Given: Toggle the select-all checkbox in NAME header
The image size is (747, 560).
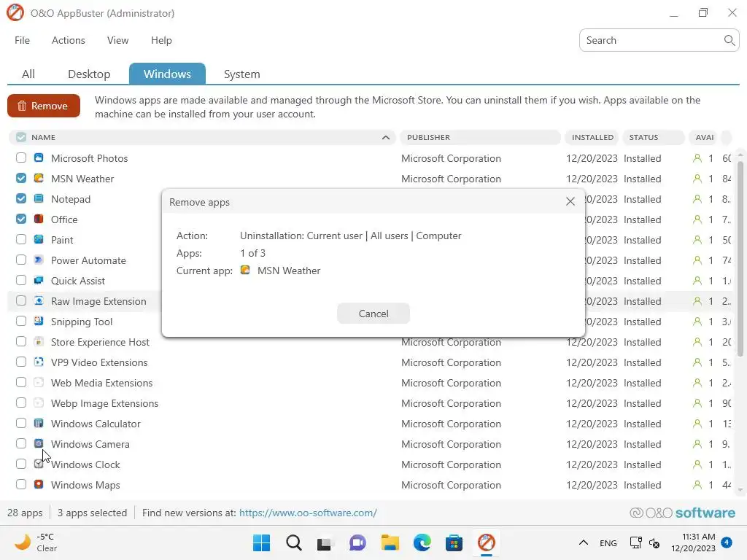Looking at the screenshot, I should [21, 137].
